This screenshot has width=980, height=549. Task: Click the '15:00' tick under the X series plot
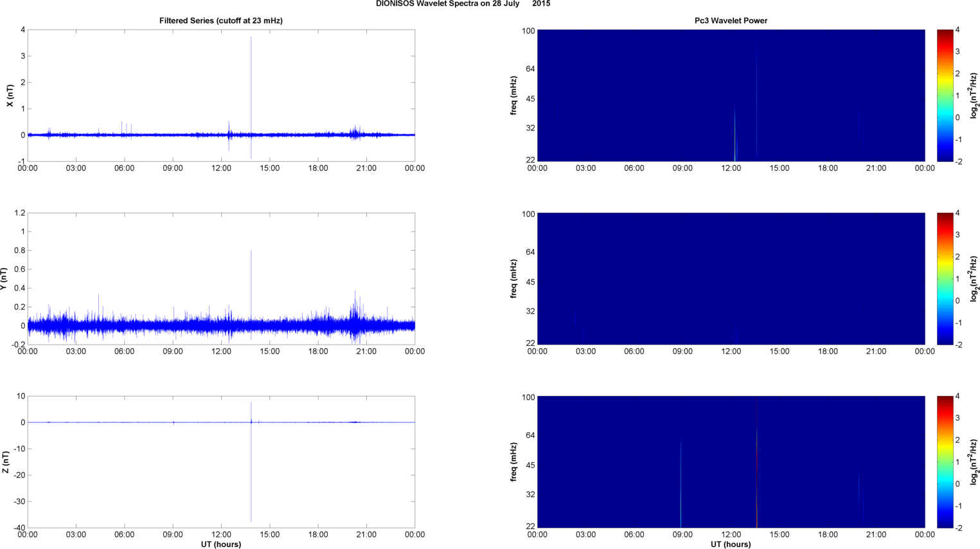tap(269, 168)
